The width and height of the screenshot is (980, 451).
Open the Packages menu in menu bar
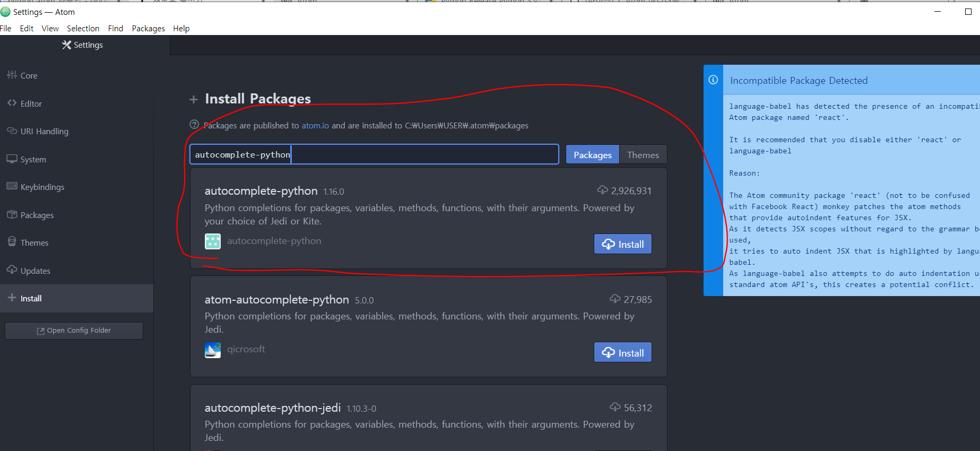(148, 29)
